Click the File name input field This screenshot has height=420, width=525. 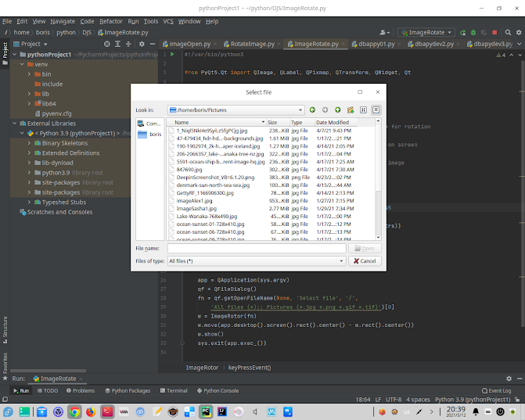click(x=257, y=248)
